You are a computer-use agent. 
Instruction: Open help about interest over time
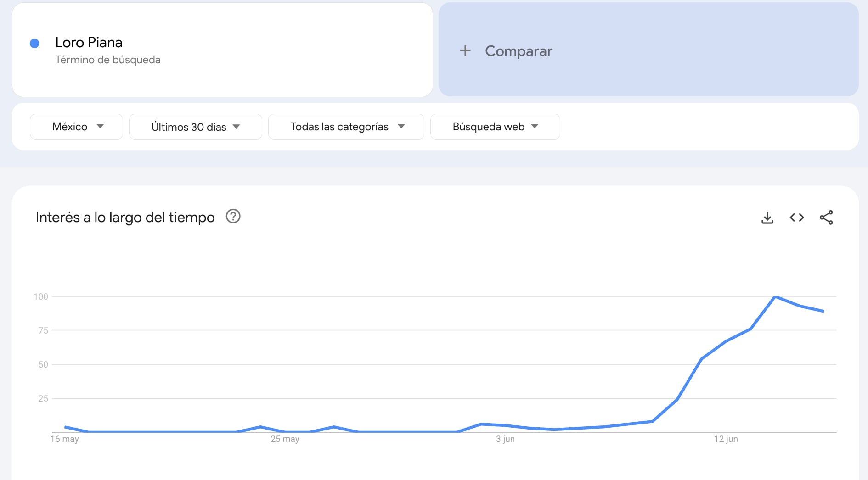coord(233,217)
